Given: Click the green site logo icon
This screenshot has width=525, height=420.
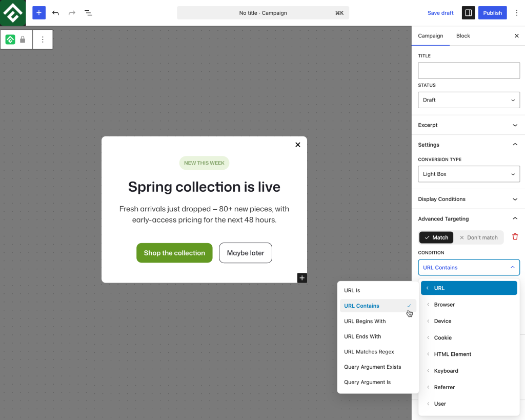Looking at the screenshot, I should (13, 13).
